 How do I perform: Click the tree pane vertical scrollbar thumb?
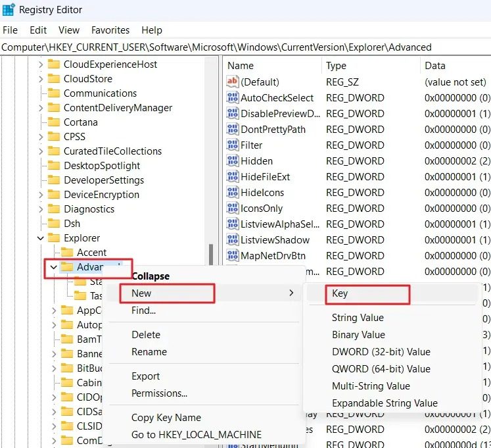tap(211, 255)
